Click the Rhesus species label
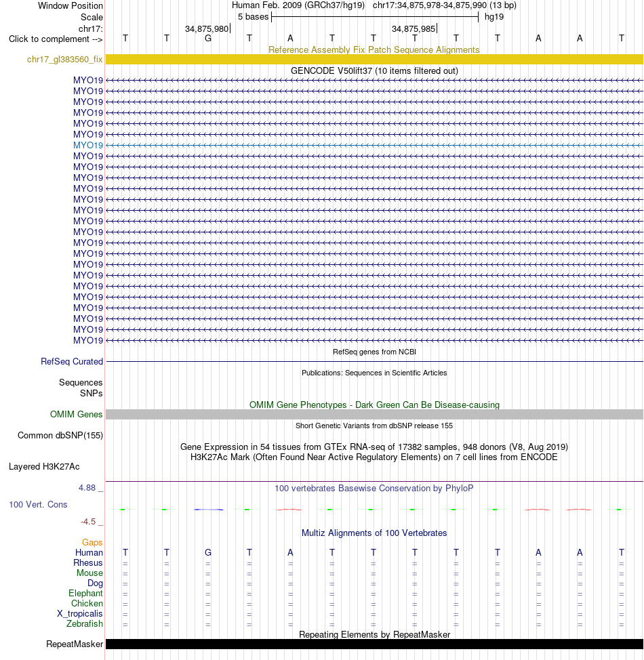Image resolution: width=644 pixels, height=660 pixels. (88, 563)
